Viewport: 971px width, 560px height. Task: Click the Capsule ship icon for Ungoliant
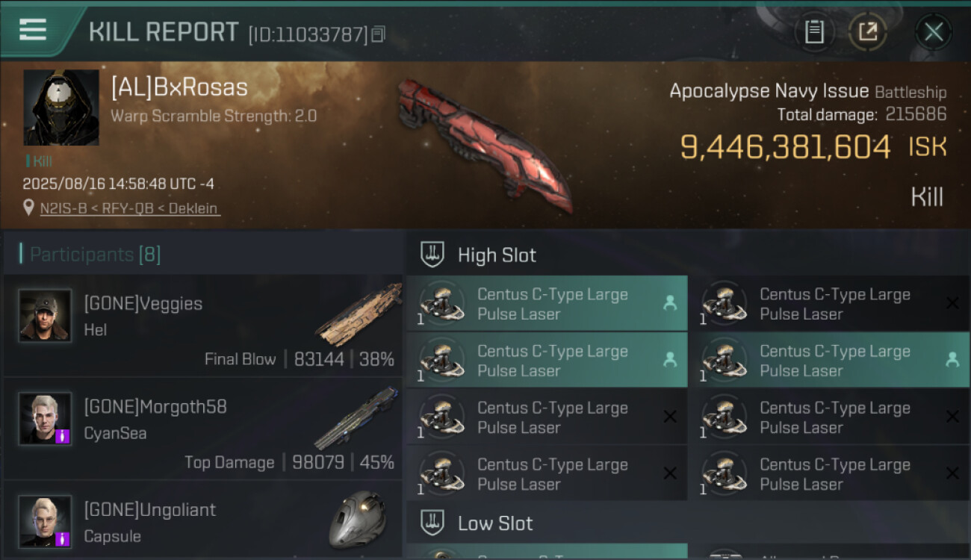click(x=357, y=520)
